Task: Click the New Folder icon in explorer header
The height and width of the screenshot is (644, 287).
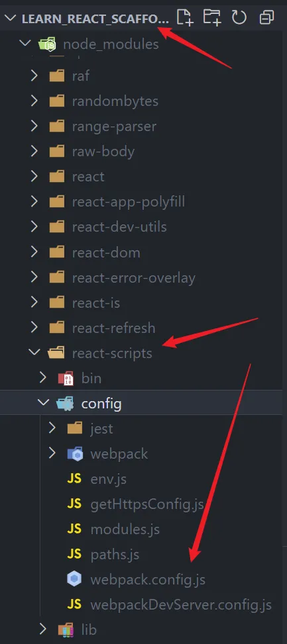Action: [212, 18]
